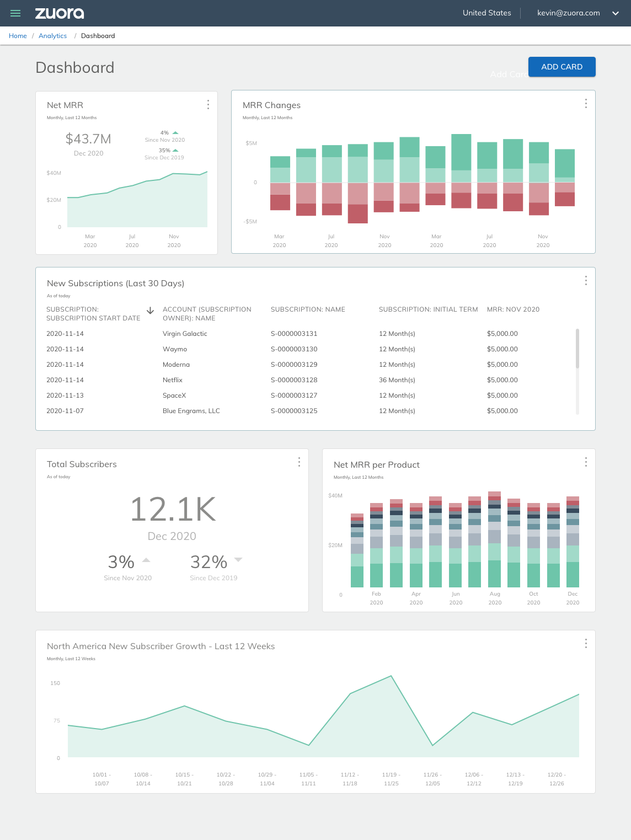The width and height of the screenshot is (631, 840).
Task: Select the Virgin Galactic subscription row
Action: tap(185, 334)
